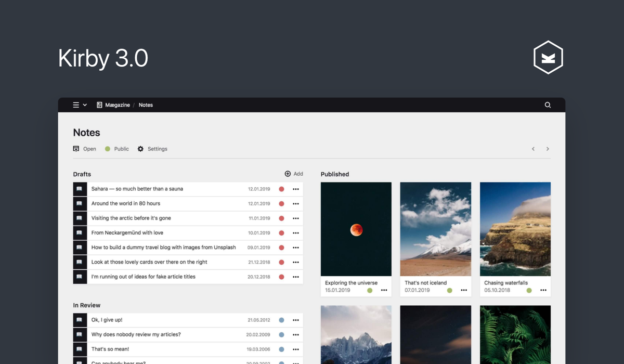Open Visiting the arctic before it's gone

coord(131,218)
